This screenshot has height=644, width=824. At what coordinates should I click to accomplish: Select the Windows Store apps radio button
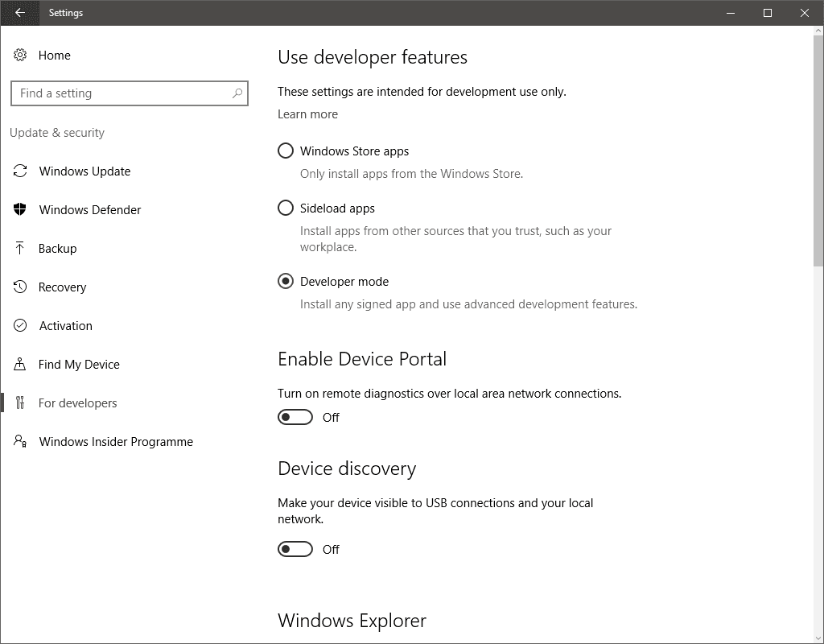pos(286,151)
